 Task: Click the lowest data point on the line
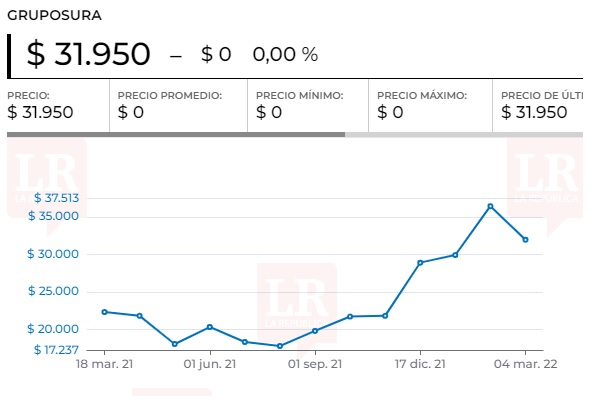pyautogui.click(x=280, y=346)
